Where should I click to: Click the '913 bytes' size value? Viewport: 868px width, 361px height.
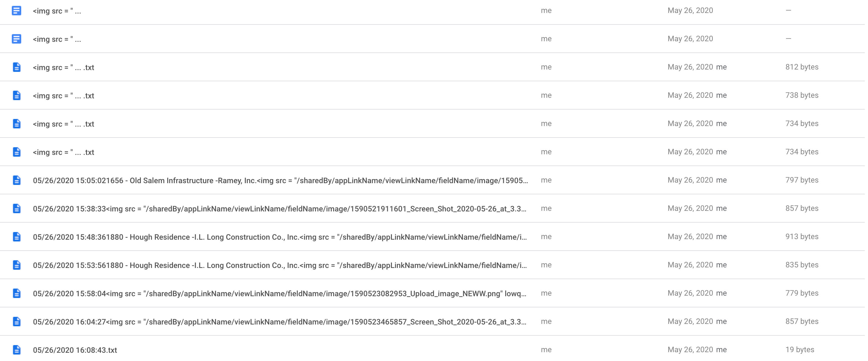pos(802,237)
